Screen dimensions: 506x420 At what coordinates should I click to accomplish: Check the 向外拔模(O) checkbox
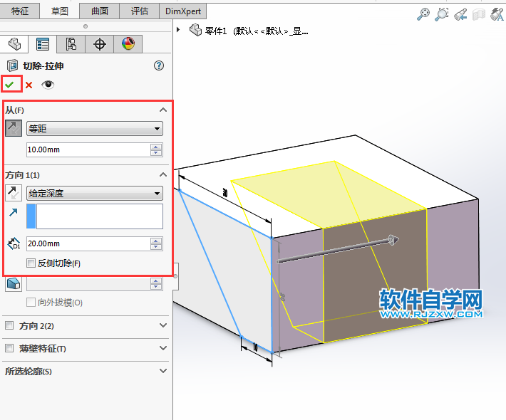(31, 303)
